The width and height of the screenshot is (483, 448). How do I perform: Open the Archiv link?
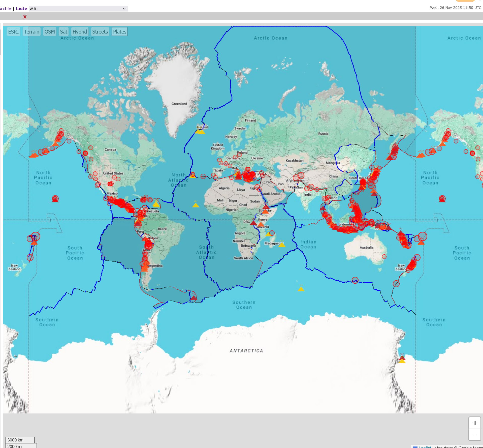pos(5,9)
